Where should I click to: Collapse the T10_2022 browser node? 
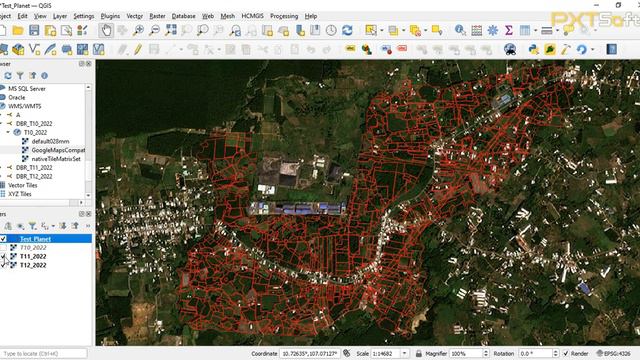pyautogui.click(x=8, y=132)
